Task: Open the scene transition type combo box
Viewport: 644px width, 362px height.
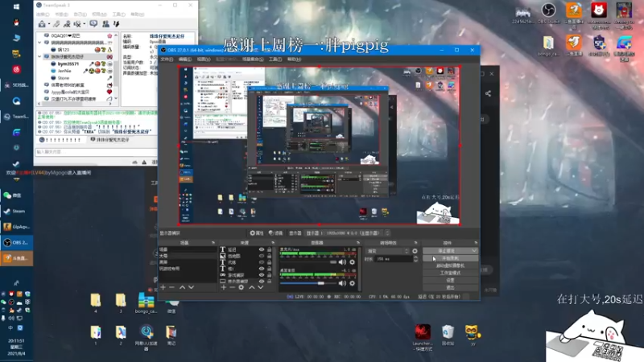Action: [x=387, y=251]
